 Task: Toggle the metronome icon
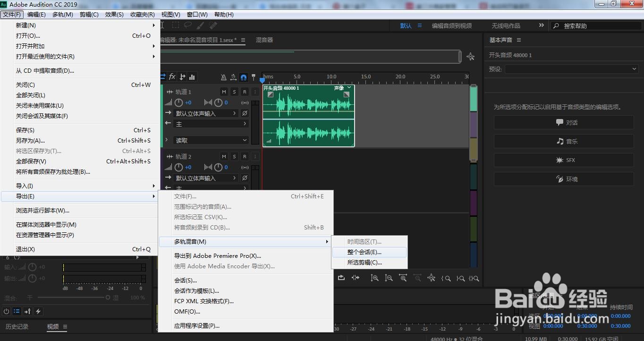pyautogui.click(x=224, y=77)
